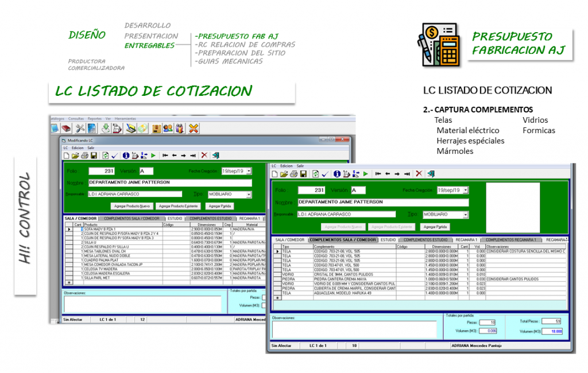Click the red X delete icon in front window toolbar

(419, 173)
